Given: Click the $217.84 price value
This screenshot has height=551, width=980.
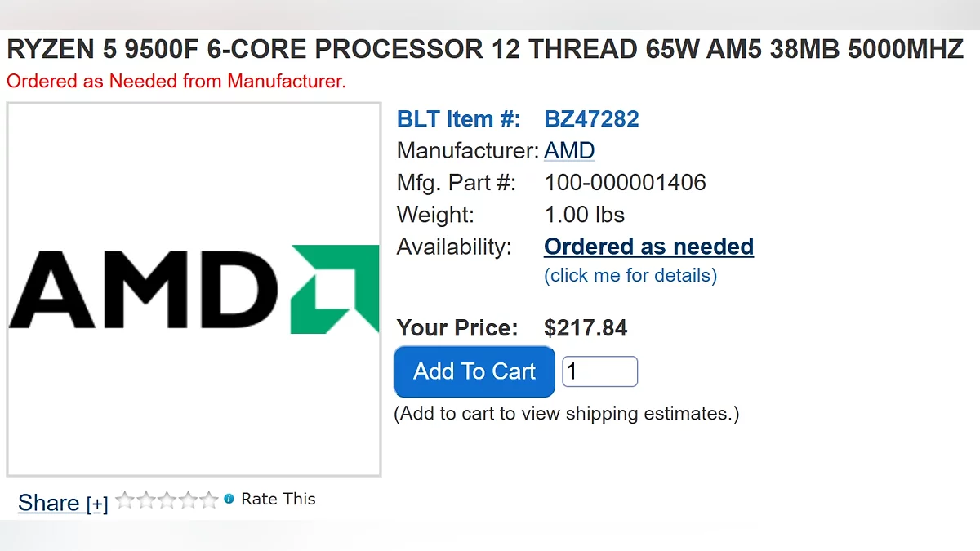Looking at the screenshot, I should pos(586,328).
